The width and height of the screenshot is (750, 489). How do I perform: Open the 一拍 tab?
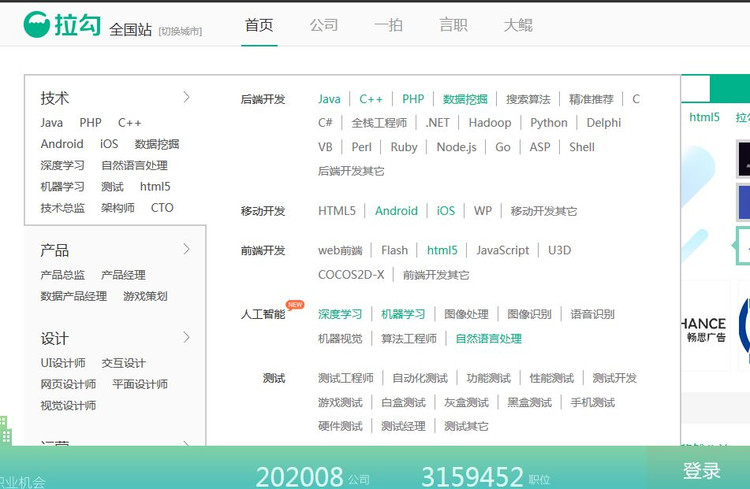coord(388,25)
